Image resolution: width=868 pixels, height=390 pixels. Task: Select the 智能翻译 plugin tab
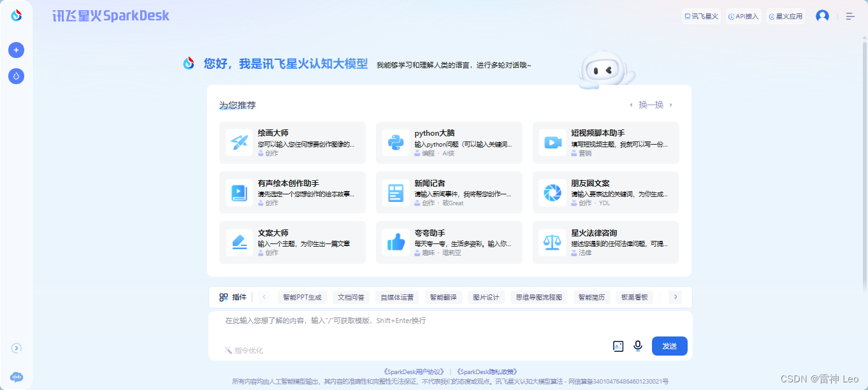coord(444,297)
